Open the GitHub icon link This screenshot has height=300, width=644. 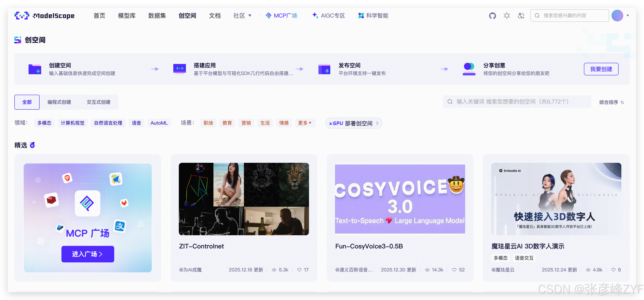coord(492,16)
